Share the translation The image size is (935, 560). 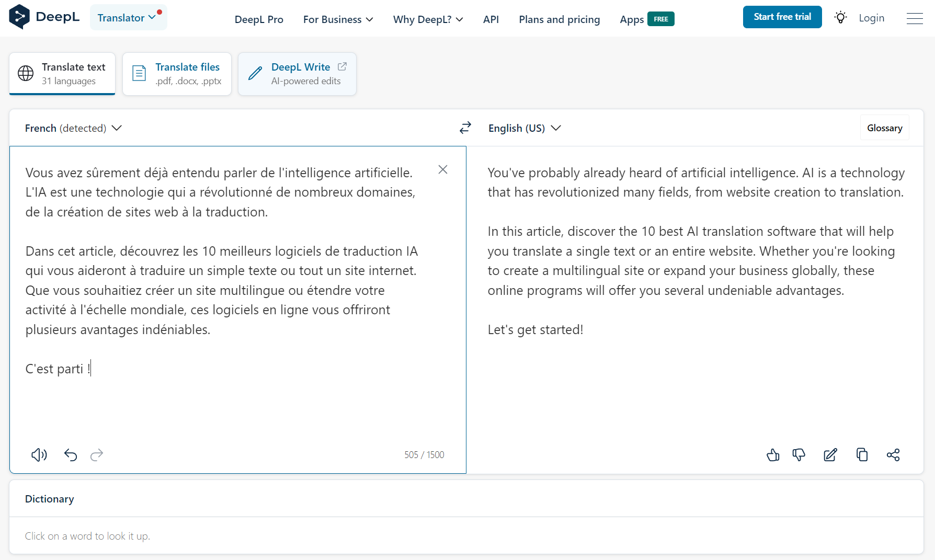tap(893, 455)
